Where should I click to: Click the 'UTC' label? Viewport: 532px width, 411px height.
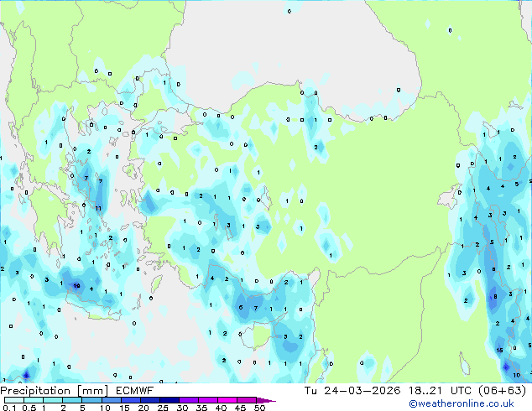461,391
